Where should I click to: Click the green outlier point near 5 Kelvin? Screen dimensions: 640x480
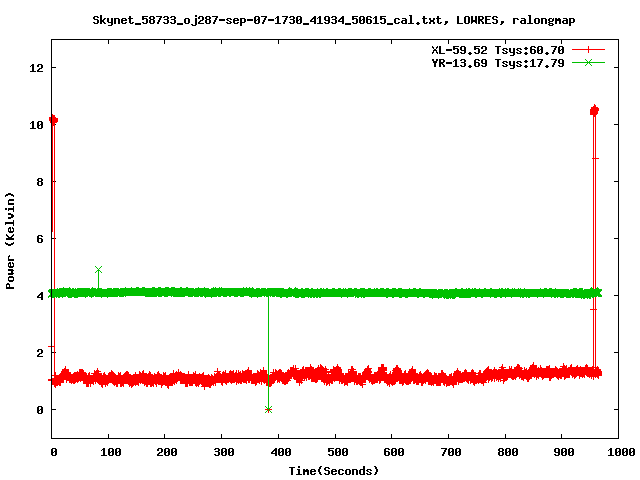[x=98, y=270]
